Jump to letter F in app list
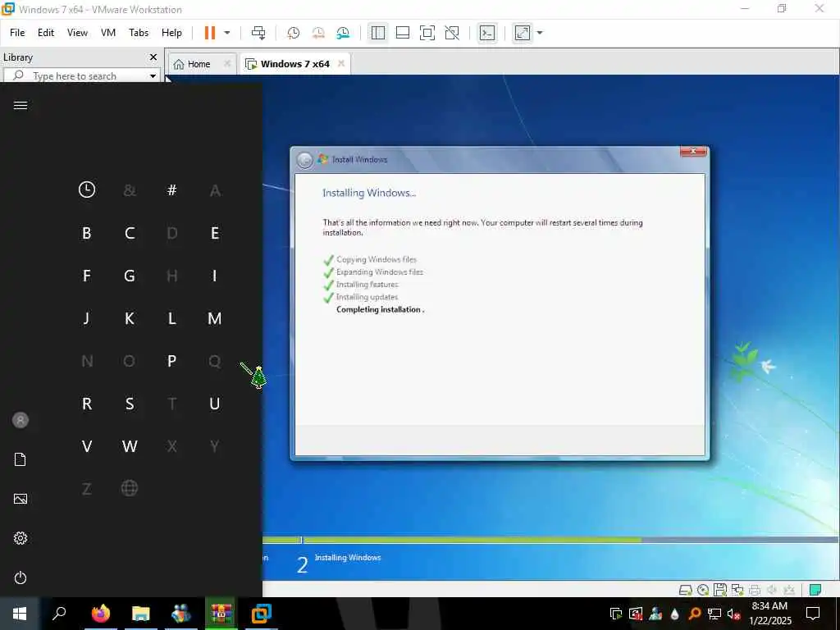Image resolution: width=840 pixels, height=630 pixels. pyautogui.click(x=87, y=276)
